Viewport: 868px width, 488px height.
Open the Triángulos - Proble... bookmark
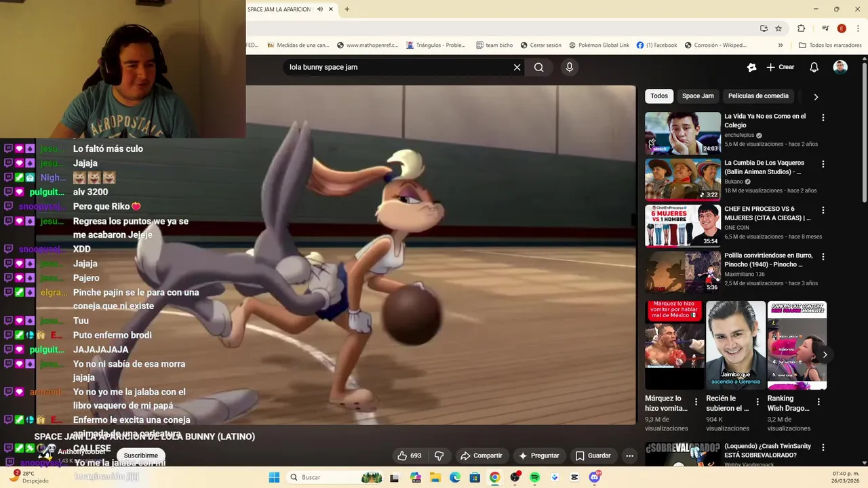coord(436,45)
